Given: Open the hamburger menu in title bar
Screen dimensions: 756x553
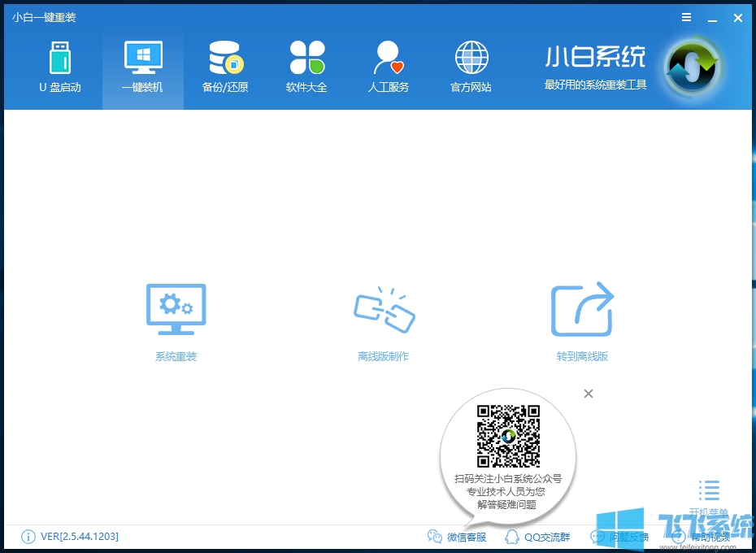Looking at the screenshot, I should (685, 17).
